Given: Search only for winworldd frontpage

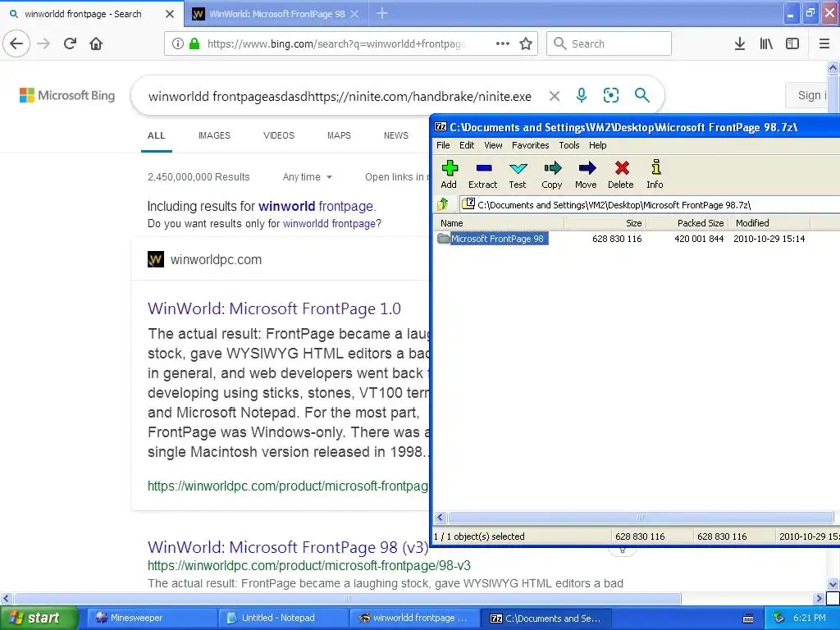Looking at the screenshot, I should coord(329,223).
